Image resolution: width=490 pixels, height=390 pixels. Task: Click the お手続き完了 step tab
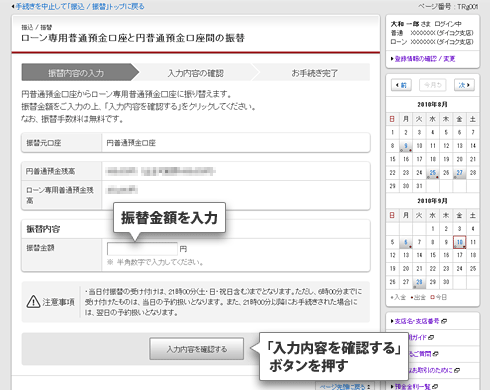pyautogui.click(x=315, y=73)
